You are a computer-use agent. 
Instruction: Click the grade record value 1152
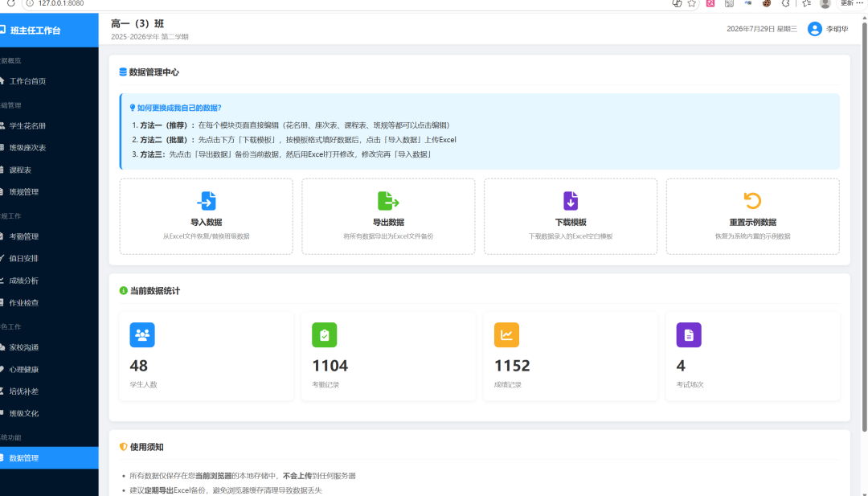(x=512, y=366)
